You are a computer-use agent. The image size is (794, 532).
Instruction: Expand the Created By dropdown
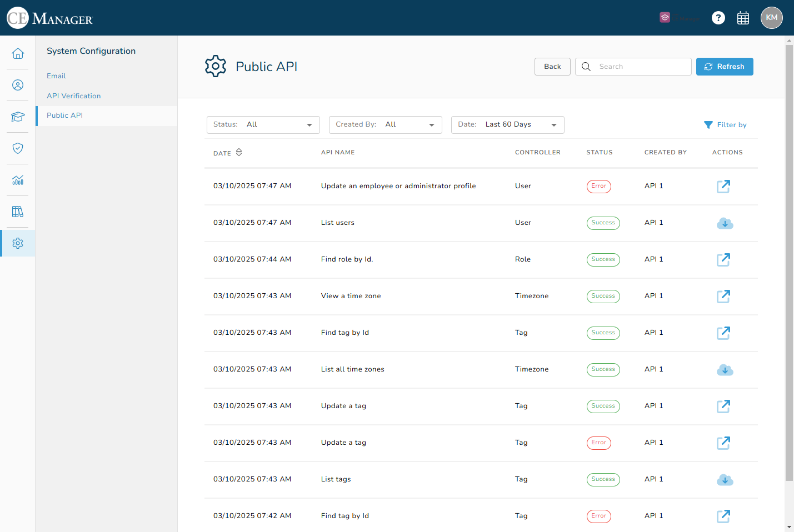(386, 125)
